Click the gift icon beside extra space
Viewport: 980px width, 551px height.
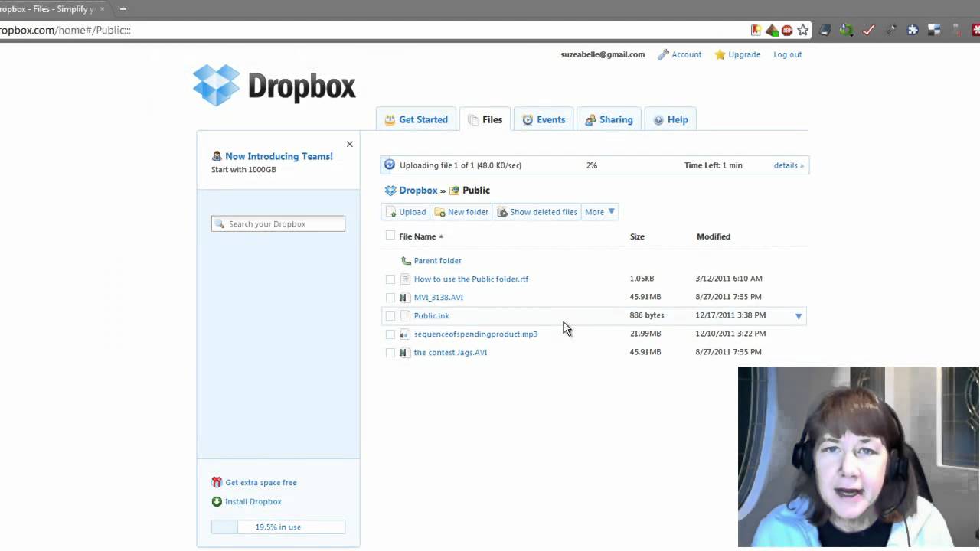217,482
